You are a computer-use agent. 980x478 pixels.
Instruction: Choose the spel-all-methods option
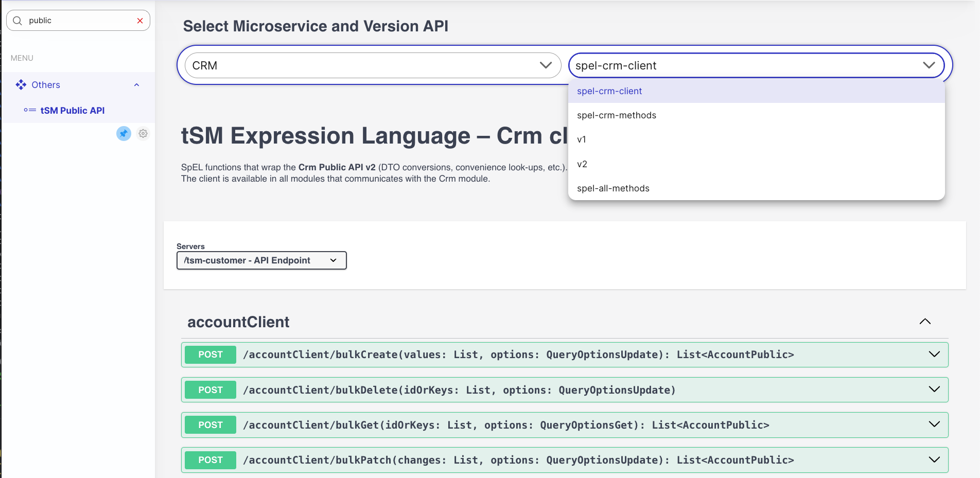point(612,188)
